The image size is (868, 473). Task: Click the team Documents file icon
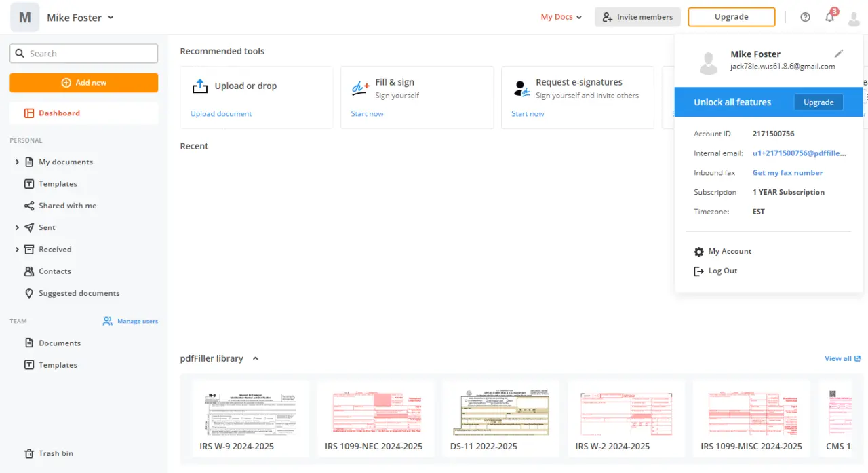point(29,343)
